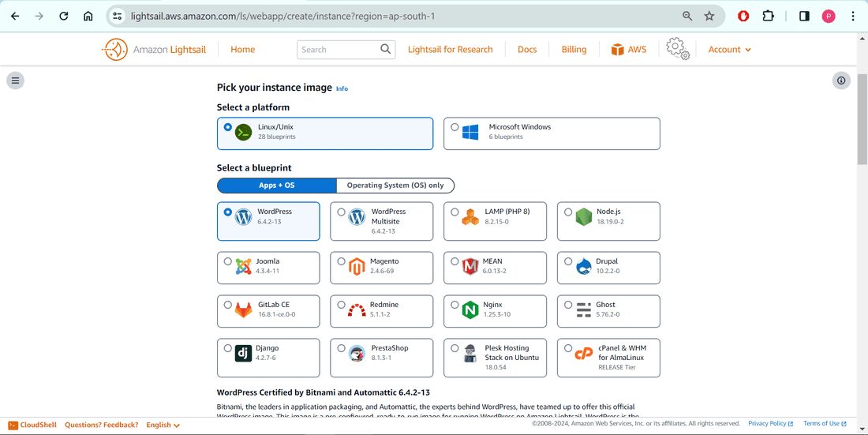
Task: Open the browser three-dot menu
Action: [853, 16]
